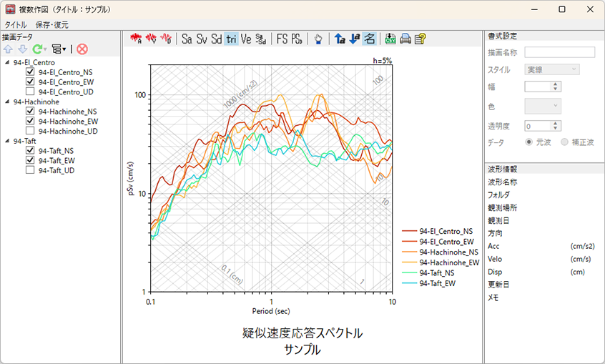Viewport: 605px width, 364px height.
Task: Print the current graph
Action: [405, 39]
